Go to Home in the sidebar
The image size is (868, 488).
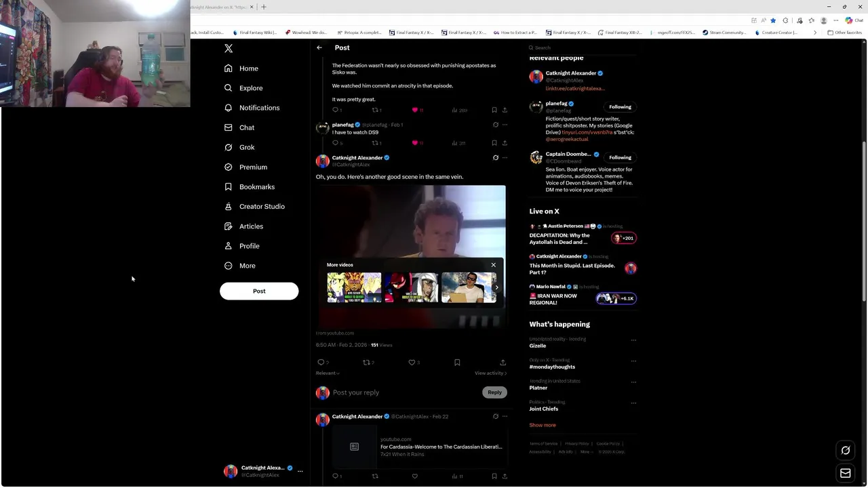pyautogui.click(x=241, y=68)
